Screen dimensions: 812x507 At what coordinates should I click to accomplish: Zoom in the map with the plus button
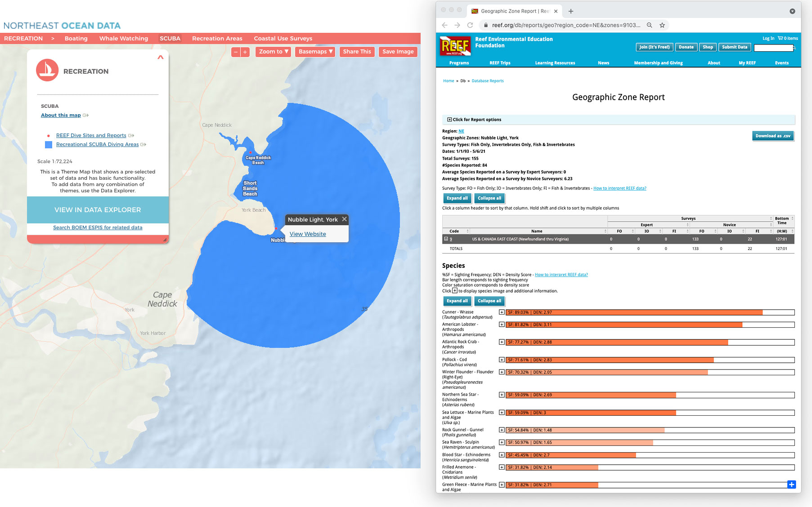pos(245,52)
